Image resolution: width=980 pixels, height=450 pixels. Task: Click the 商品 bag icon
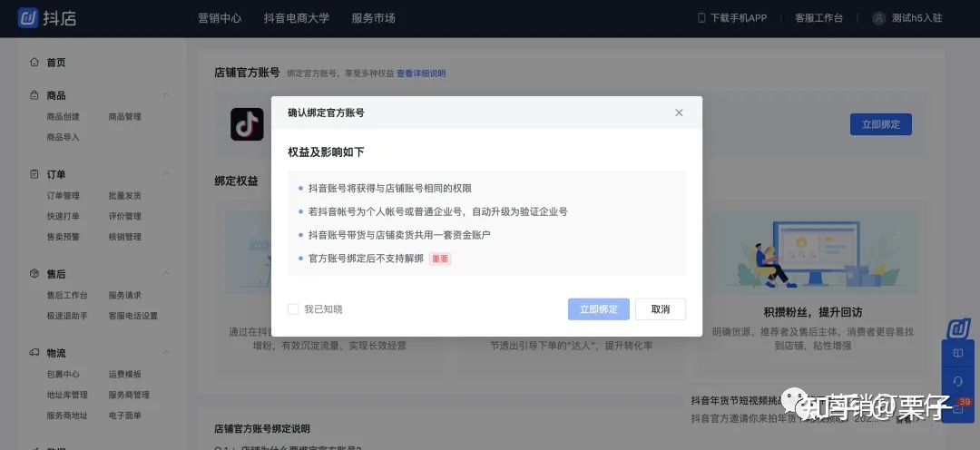tap(34, 95)
